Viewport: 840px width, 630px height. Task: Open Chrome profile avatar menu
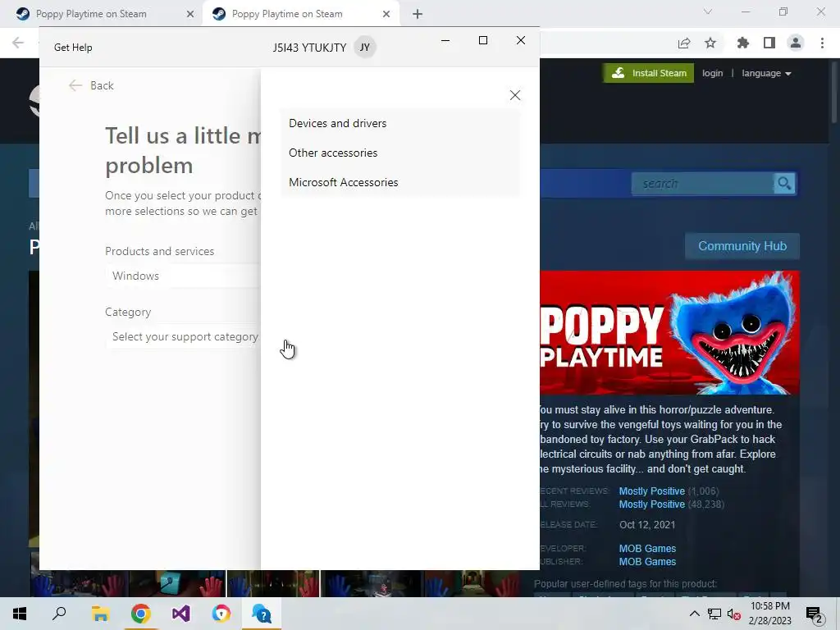point(796,43)
